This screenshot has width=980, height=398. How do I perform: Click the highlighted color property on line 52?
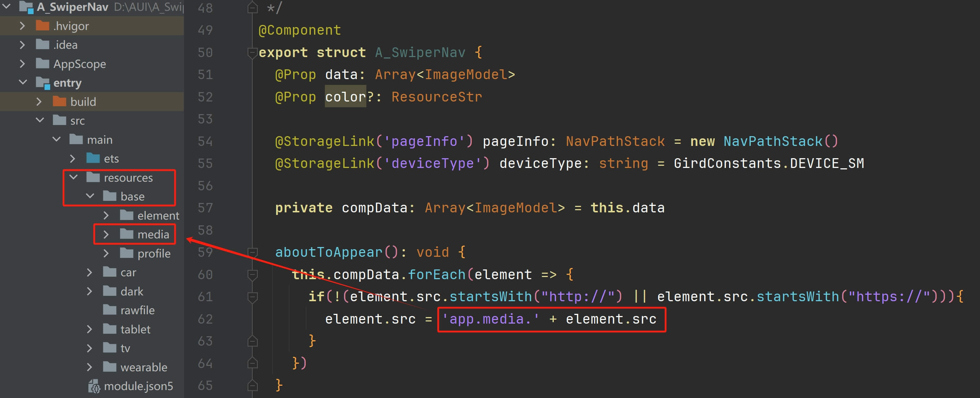[x=345, y=97]
